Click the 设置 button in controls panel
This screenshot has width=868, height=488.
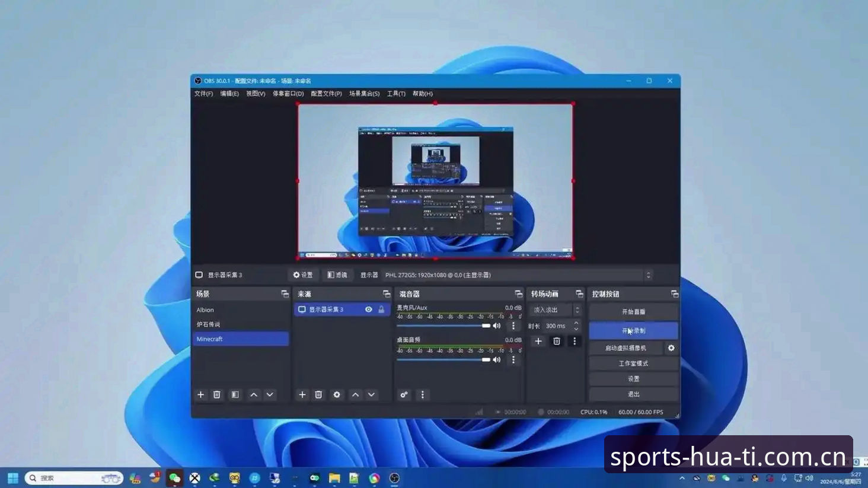(x=633, y=379)
